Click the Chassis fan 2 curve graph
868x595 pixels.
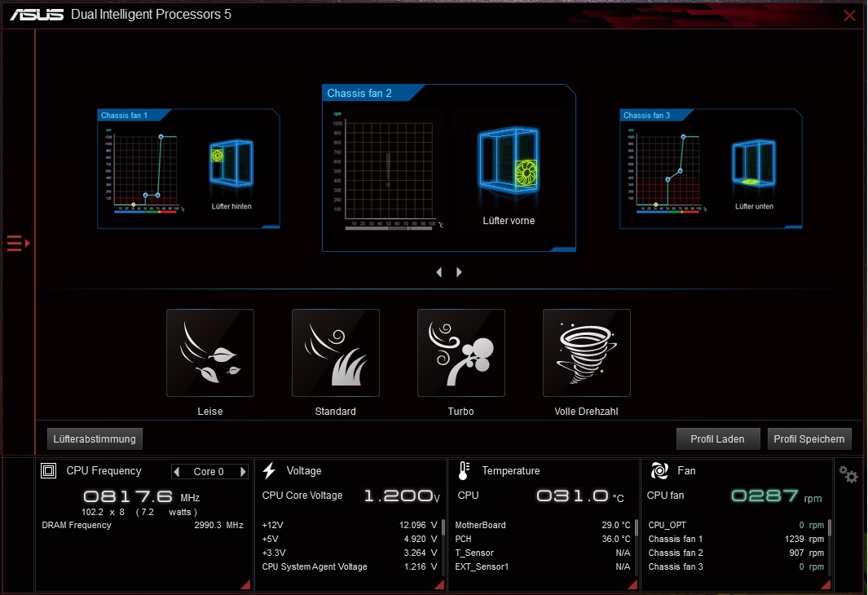point(389,171)
